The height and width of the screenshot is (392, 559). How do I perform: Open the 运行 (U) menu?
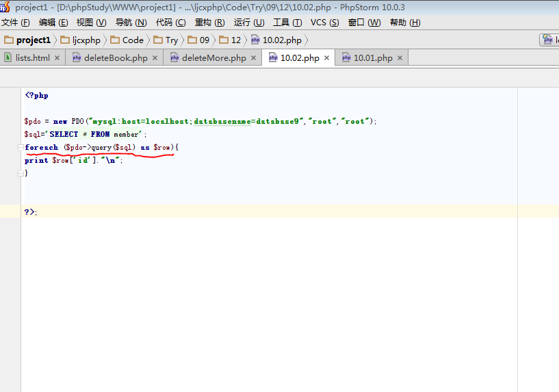click(249, 23)
